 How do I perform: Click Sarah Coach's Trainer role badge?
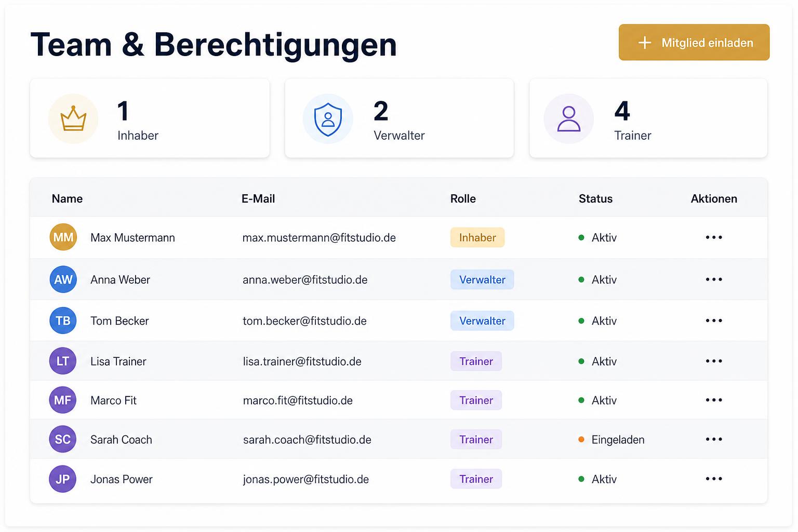click(x=476, y=440)
